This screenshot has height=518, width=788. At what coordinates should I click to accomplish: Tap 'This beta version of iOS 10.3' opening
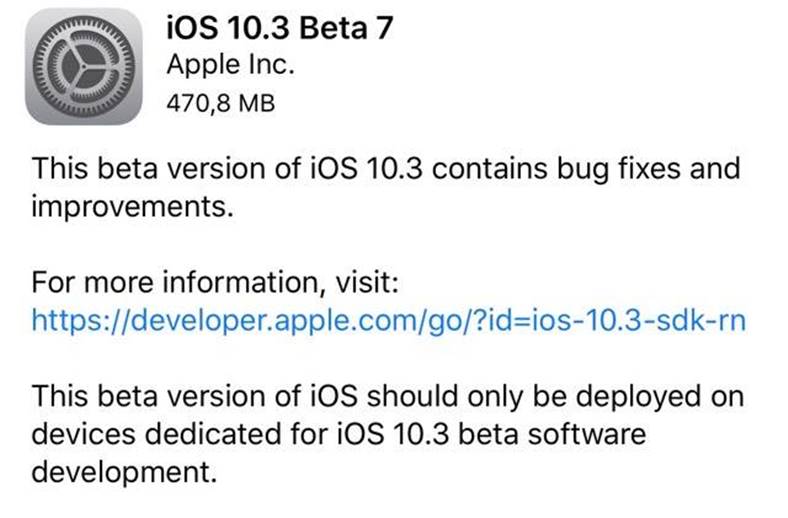[x=227, y=169]
